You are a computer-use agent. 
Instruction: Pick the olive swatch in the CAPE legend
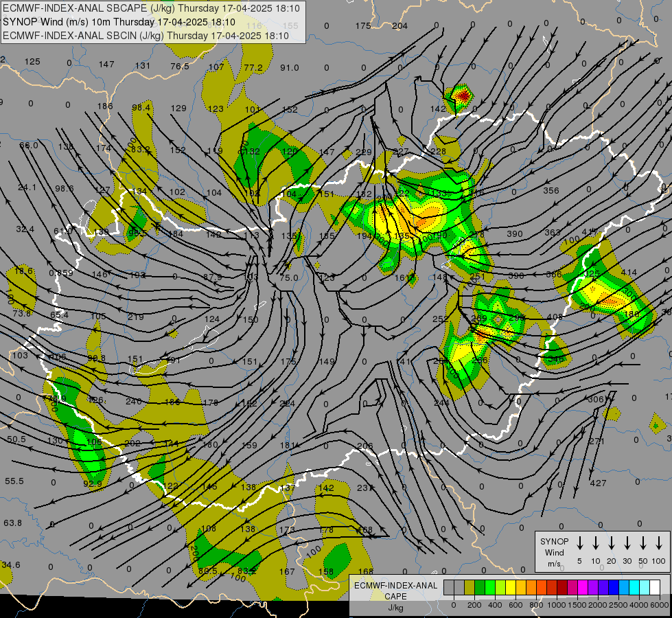[470, 587]
